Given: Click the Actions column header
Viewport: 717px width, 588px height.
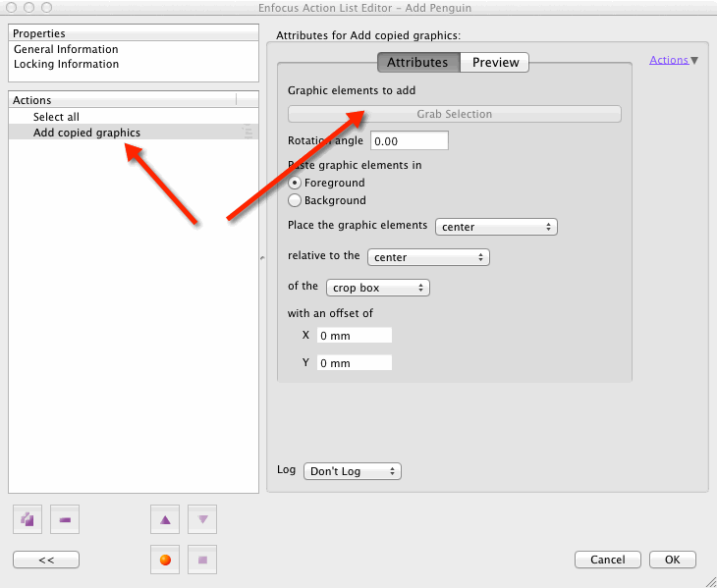Looking at the screenshot, I should coord(122,99).
